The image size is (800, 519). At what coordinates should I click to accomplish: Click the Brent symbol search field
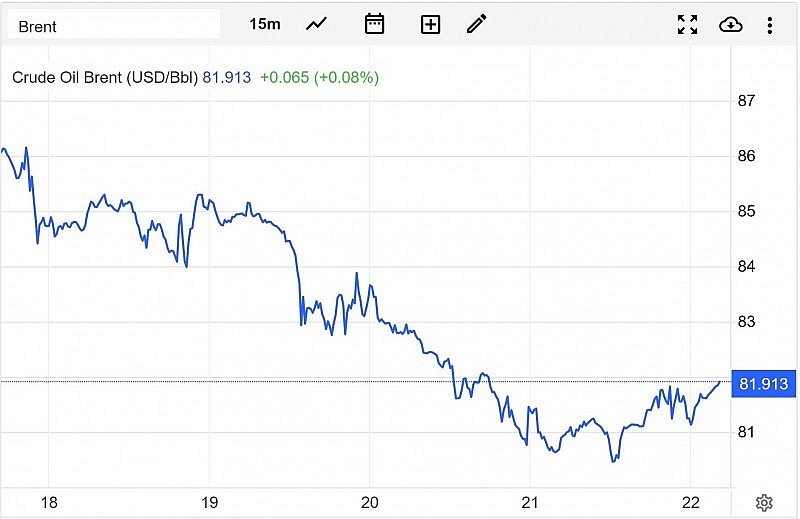tap(113, 26)
